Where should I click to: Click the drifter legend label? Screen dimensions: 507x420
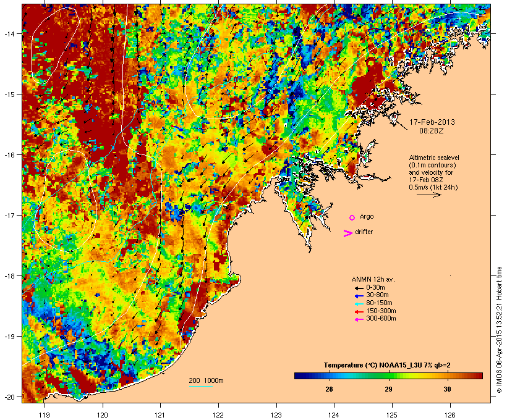[364, 232]
